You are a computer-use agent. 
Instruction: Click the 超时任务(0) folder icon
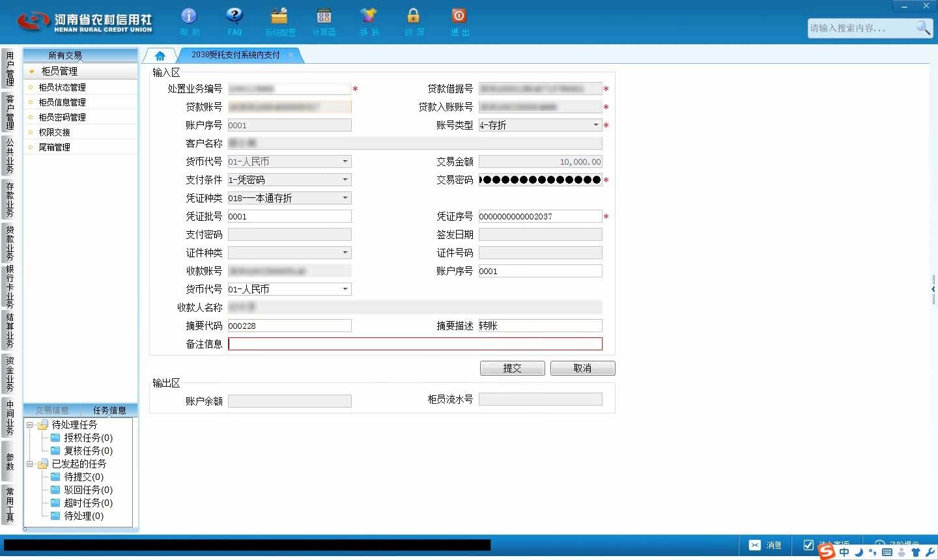[55, 503]
